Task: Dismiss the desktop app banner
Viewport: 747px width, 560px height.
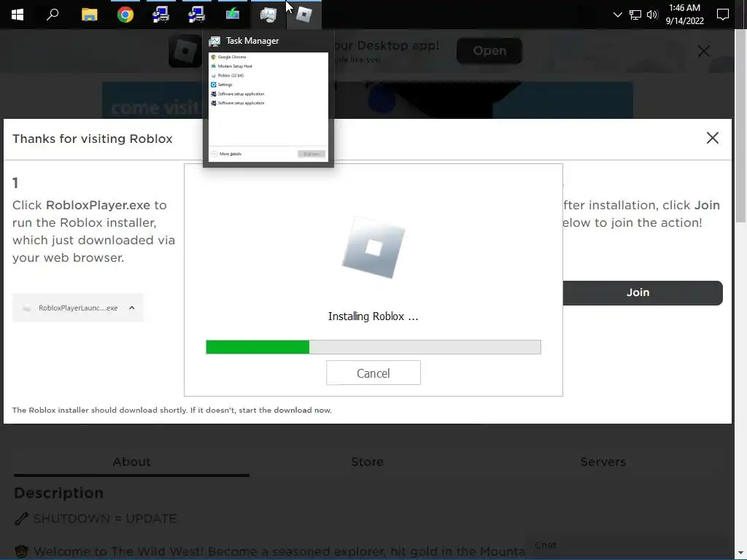Action: [704, 51]
